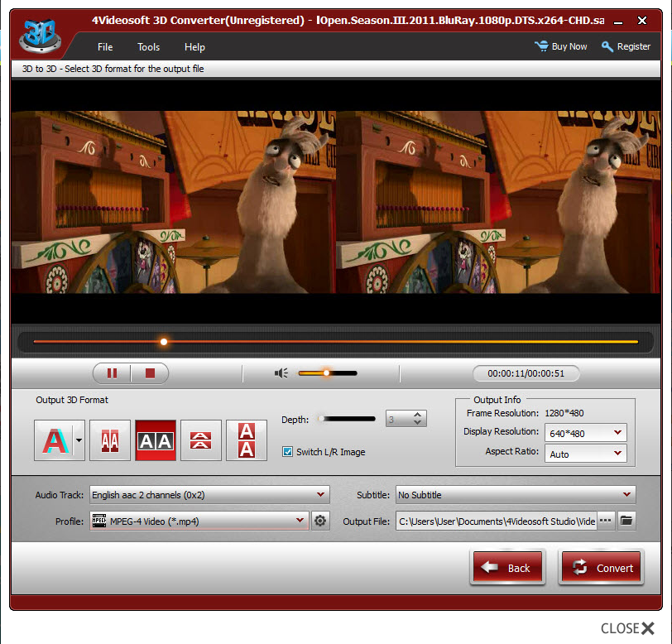Viewport: 672px width, 644px height.
Task: Open the File menu
Action: tap(105, 47)
